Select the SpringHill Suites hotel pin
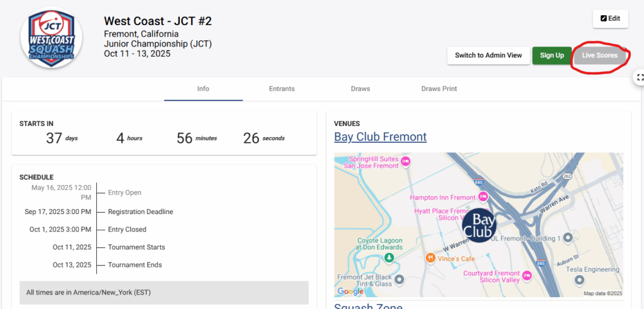644x309 pixels. coord(406,161)
